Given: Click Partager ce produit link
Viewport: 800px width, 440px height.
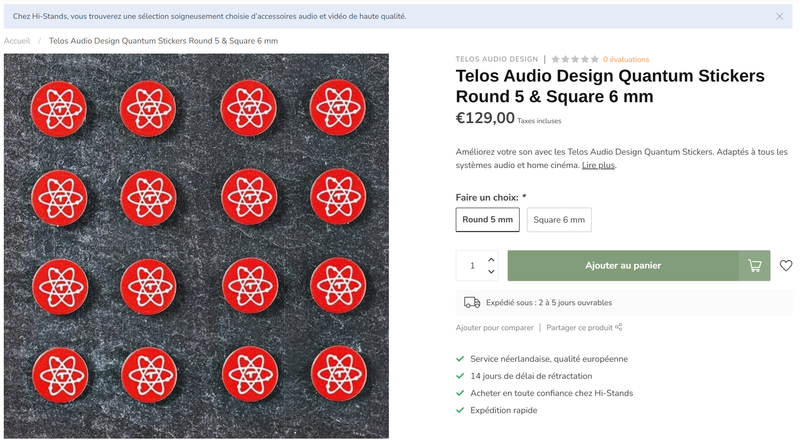Looking at the screenshot, I should pyautogui.click(x=580, y=328).
